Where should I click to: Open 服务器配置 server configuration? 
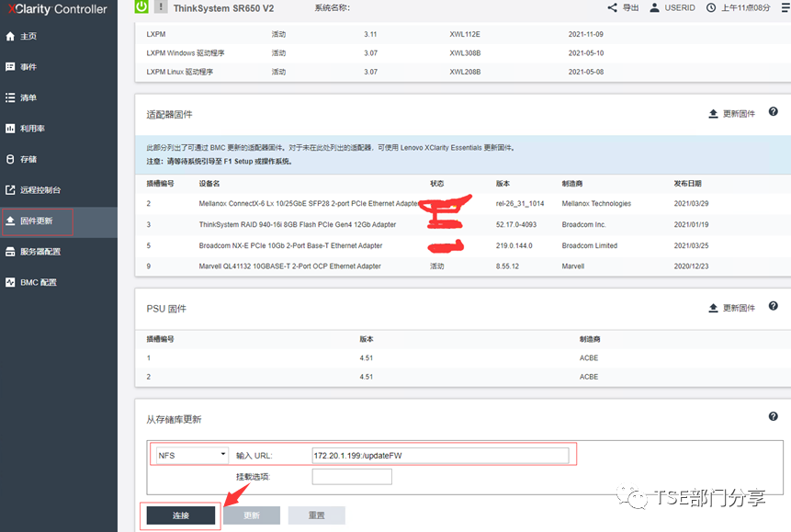pyautogui.click(x=40, y=252)
